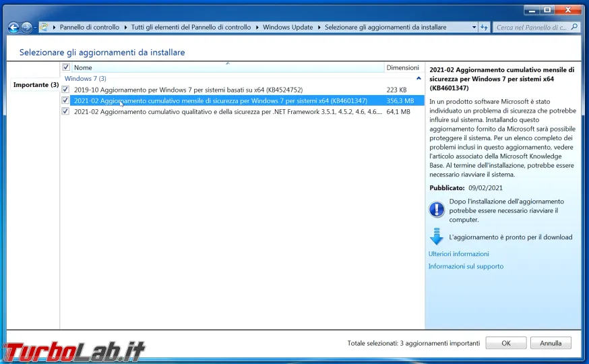Expand the arrow after Pannello di controllo breadcrumb
The image size is (589, 364).
pos(124,28)
